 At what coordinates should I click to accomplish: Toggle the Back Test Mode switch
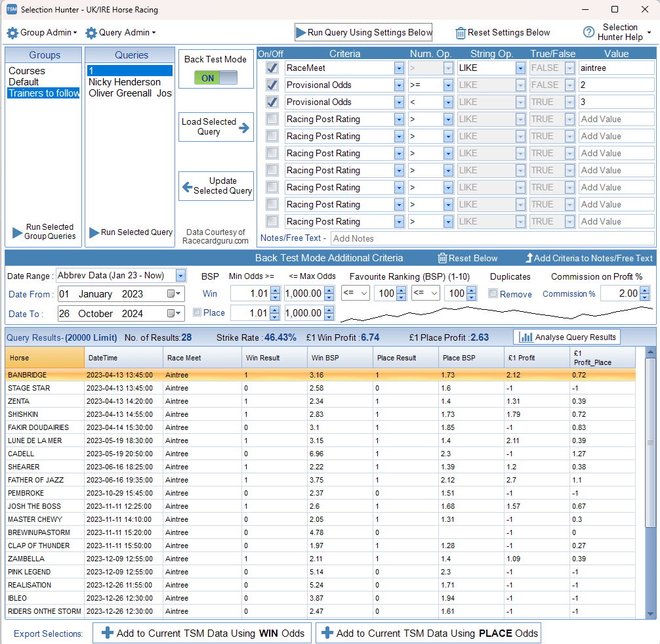215,78
